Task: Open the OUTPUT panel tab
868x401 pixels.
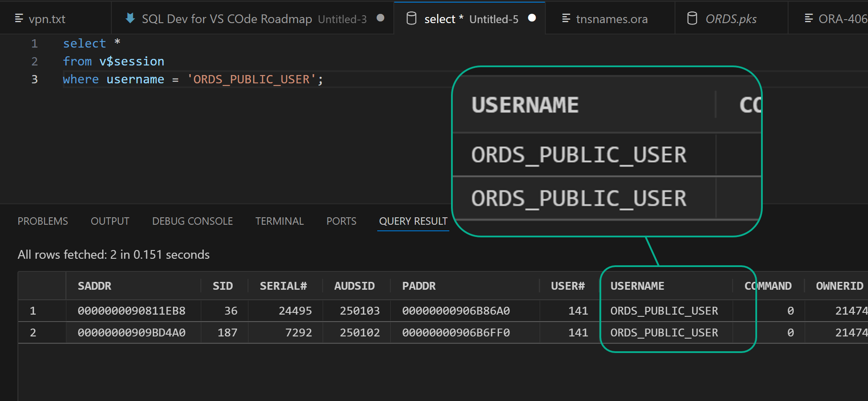Action: [110, 221]
